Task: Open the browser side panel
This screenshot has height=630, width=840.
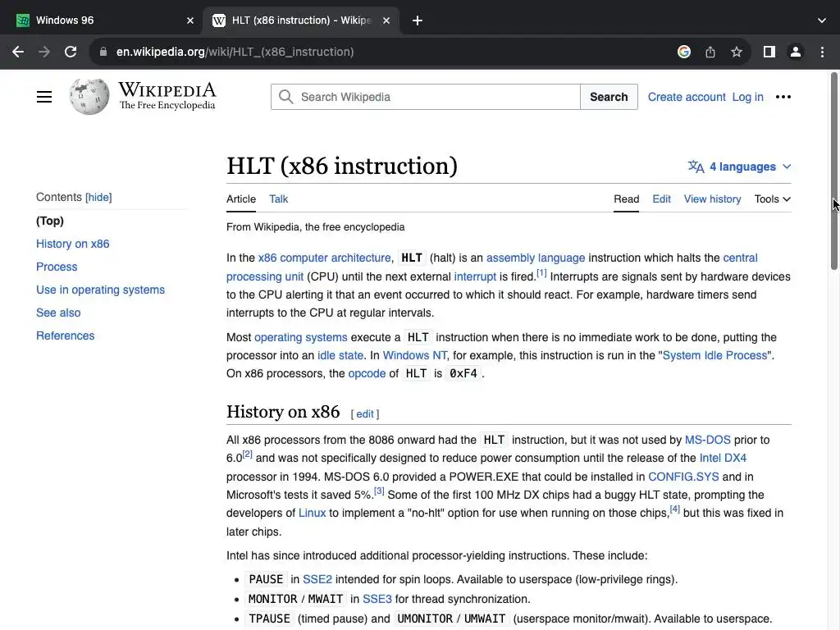Action: pos(769,52)
